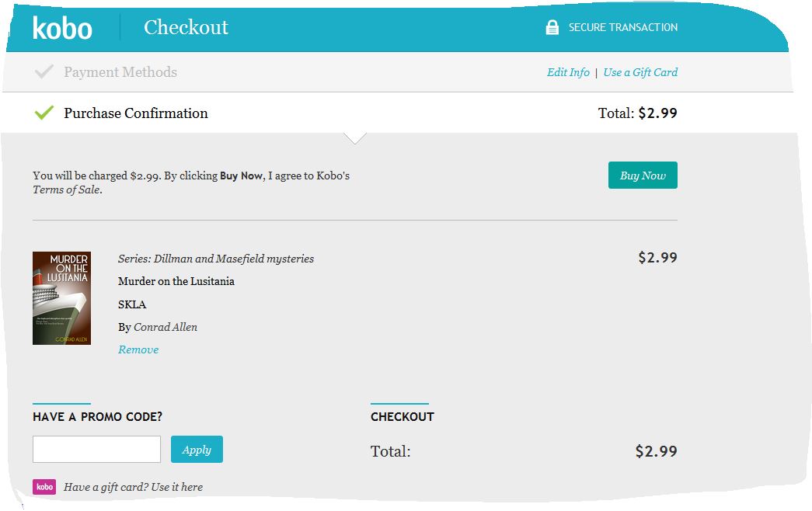Expand the Payment Methods section
This screenshot has height=511, width=812.
[x=120, y=72]
